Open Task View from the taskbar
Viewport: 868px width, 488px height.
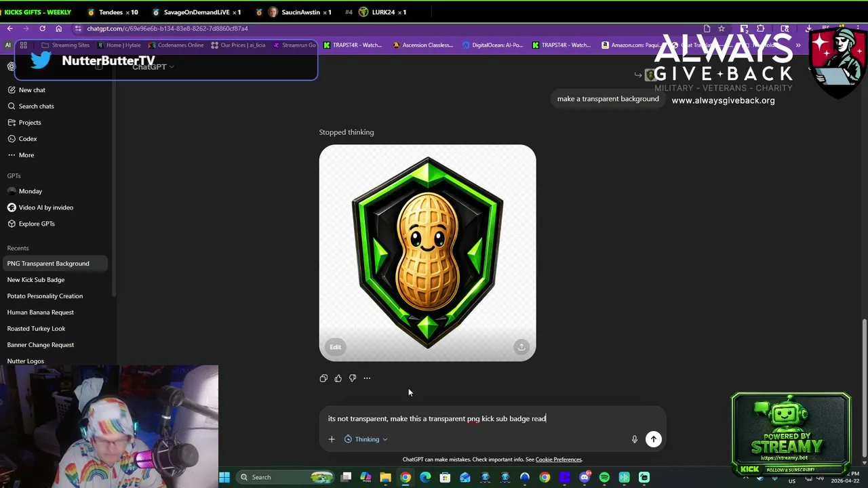pos(346,477)
